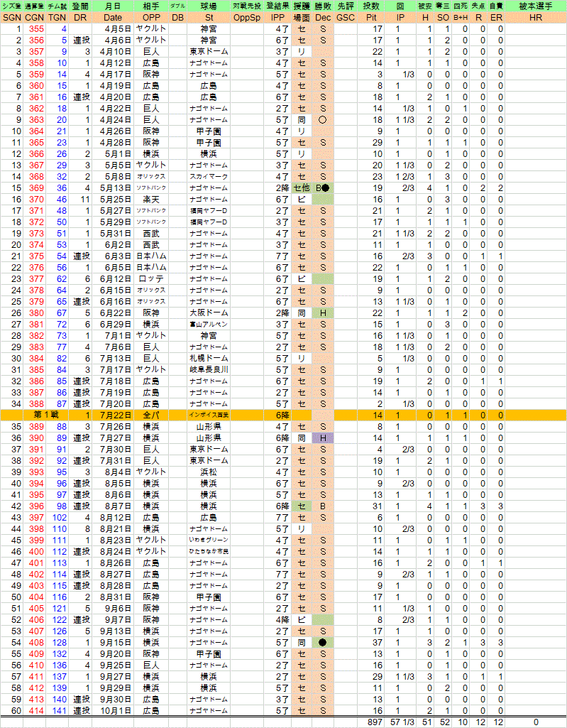Viewport: 567px width, 728px height.
Task: Click the 大阪ドーム stadium cell
Action: point(209,313)
